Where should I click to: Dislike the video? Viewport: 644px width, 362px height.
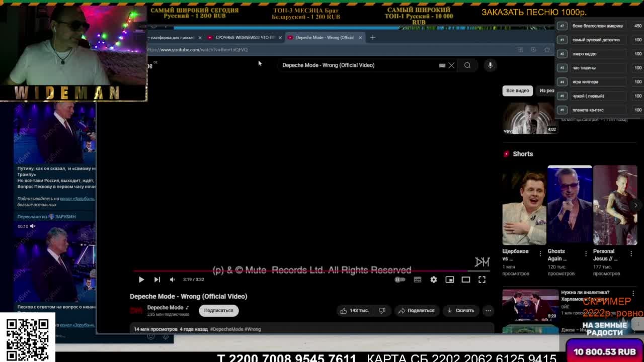382,311
